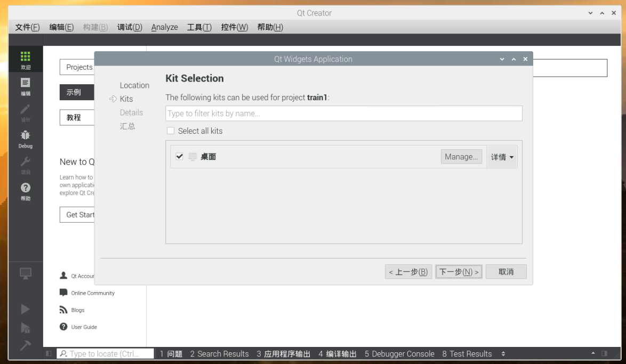The width and height of the screenshot is (626, 364).
Task: Click desktop kit monitor icon beside 桌面
Action: click(192, 157)
